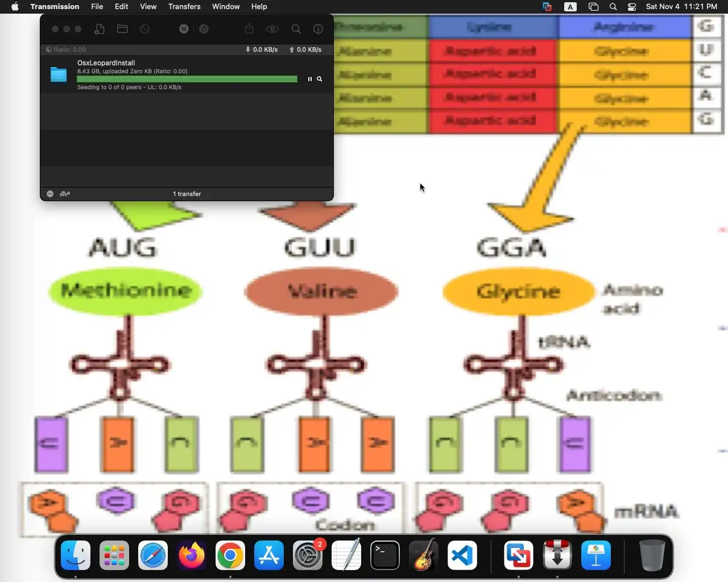Open the Transfers menu
The height and width of the screenshot is (582, 728).
coord(184,6)
